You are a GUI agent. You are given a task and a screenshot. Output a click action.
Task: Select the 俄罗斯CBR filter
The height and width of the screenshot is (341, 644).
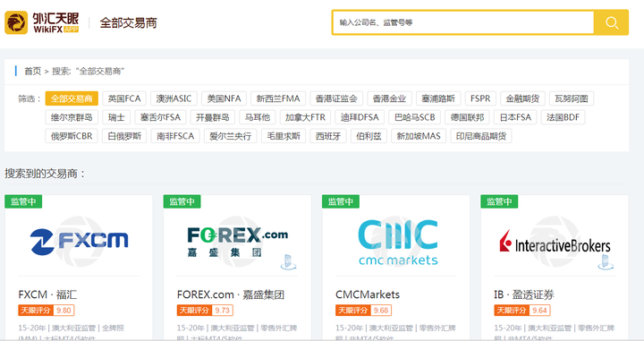tap(72, 136)
